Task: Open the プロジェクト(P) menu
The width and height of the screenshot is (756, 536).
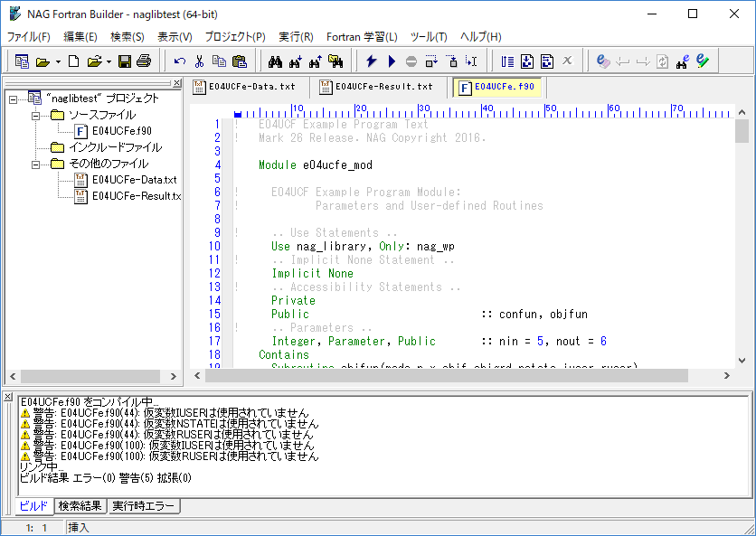Action: click(235, 36)
